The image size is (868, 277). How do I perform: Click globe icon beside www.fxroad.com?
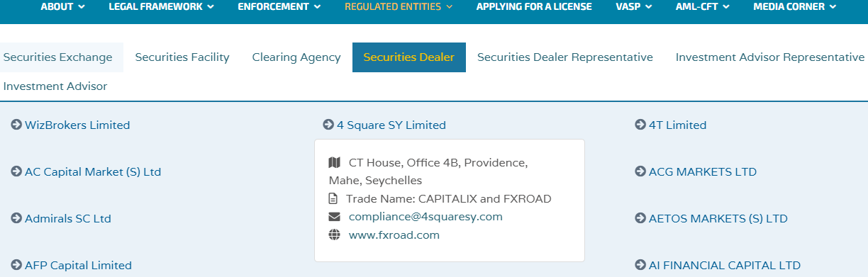coord(335,234)
